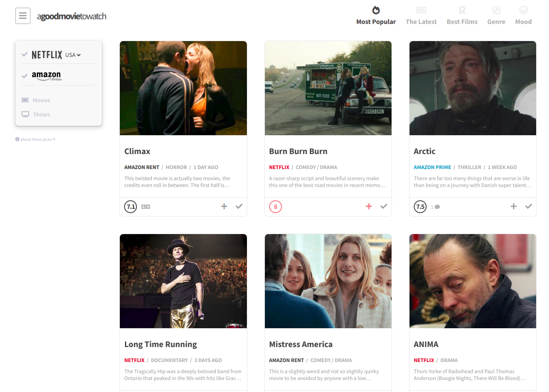Open the Arctic title link
The width and height of the screenshot is (549, 392).
coord(424,151)
